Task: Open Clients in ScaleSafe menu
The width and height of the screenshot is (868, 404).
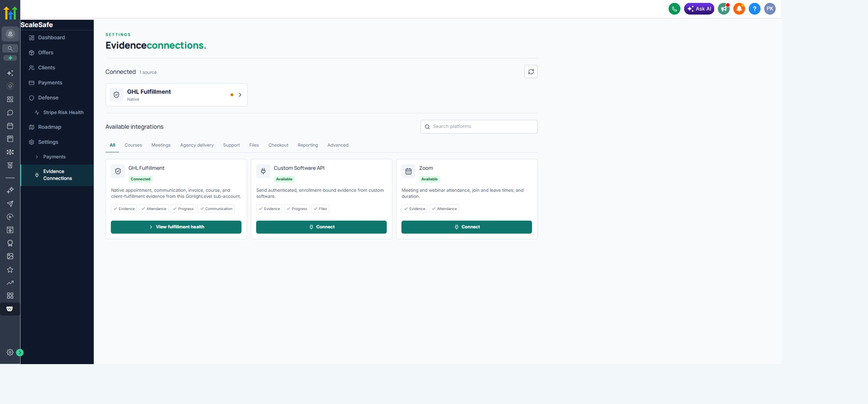Action: click(x=57, y=68)
